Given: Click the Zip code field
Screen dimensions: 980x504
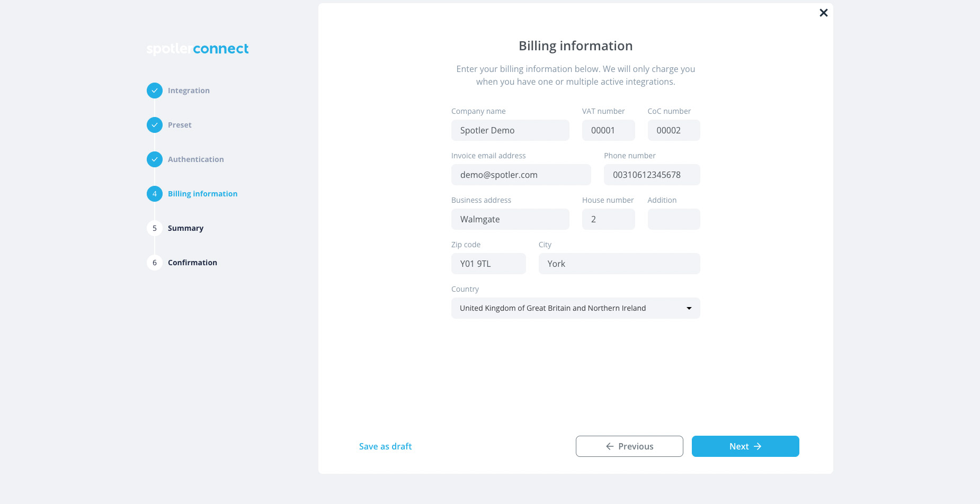Looking at the screenshot, I should [x=488, y=264].
